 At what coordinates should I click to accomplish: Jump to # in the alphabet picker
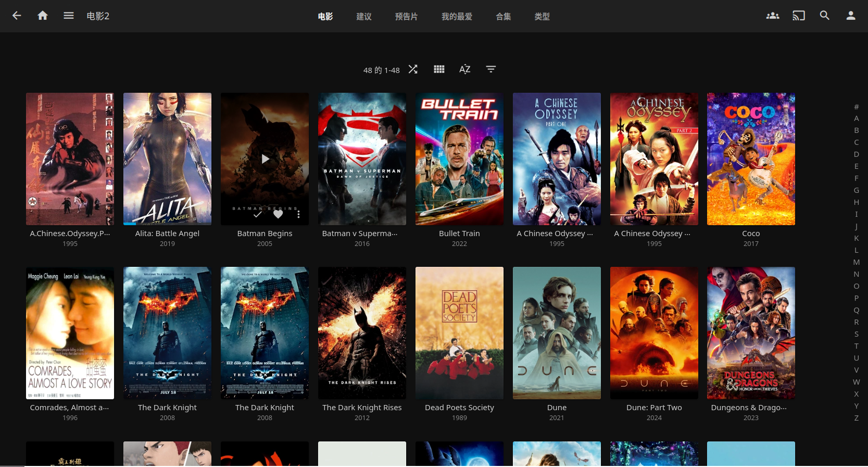[x=856, y=106]
